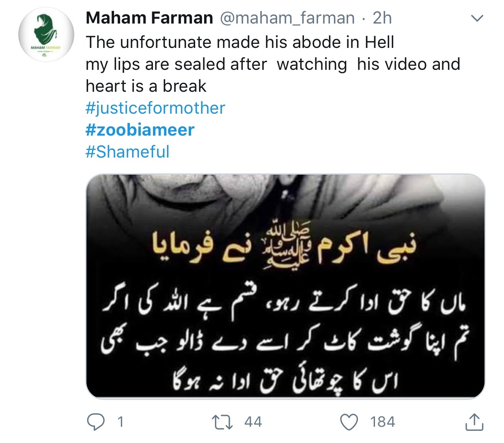This screenshot has width=504, height=443.
Task: Tap the share upload icon
Action: pyautogui.click(x=474, y=422)
